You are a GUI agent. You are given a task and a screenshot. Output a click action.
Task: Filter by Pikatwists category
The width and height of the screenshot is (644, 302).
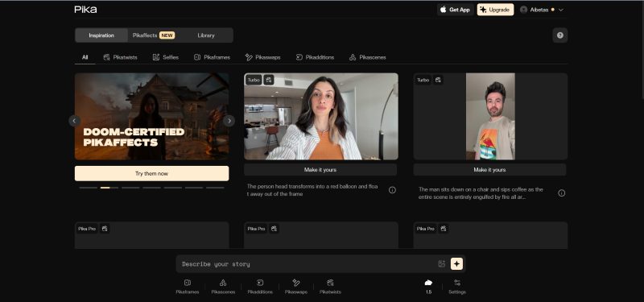click(120, 57)
